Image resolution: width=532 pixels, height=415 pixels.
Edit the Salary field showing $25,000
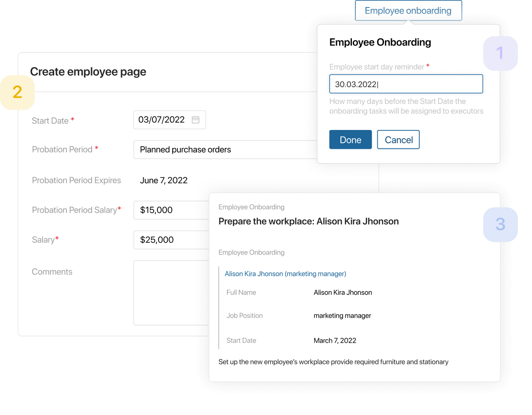click(171, 240)
